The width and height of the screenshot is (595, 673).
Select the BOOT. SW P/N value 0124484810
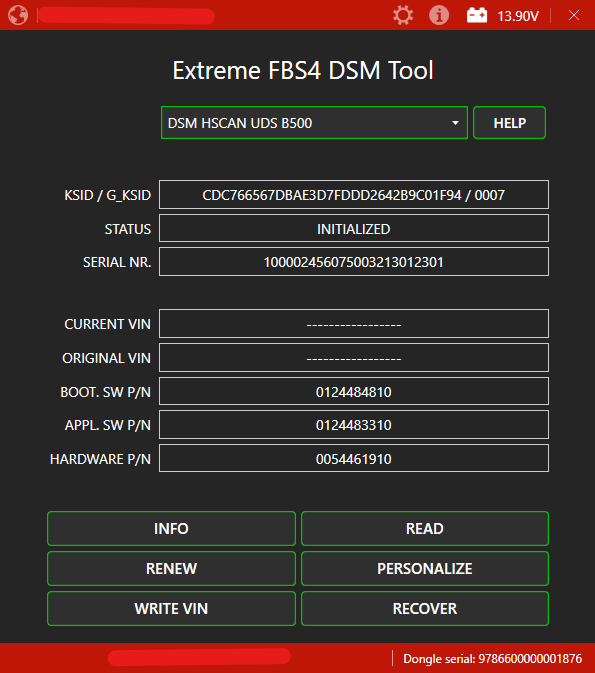[354, 391]
